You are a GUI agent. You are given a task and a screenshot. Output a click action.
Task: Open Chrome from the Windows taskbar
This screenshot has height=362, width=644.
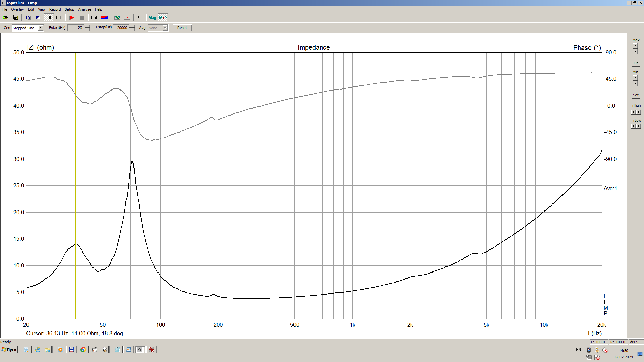tap(83, 350)
